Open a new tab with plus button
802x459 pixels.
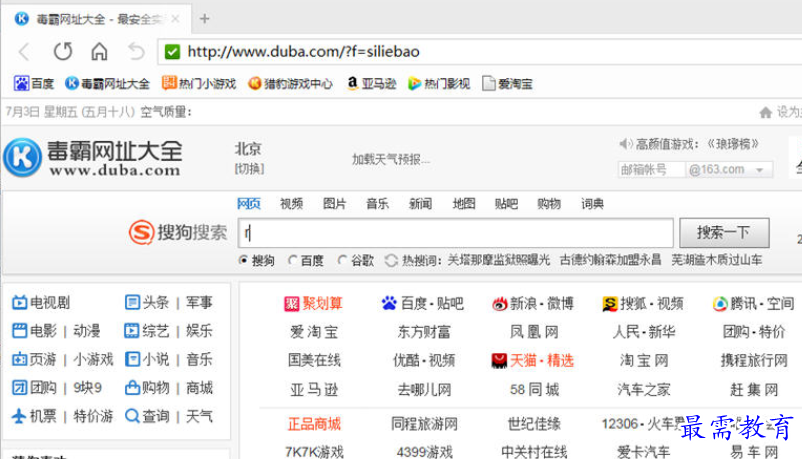tap(205, 19)
